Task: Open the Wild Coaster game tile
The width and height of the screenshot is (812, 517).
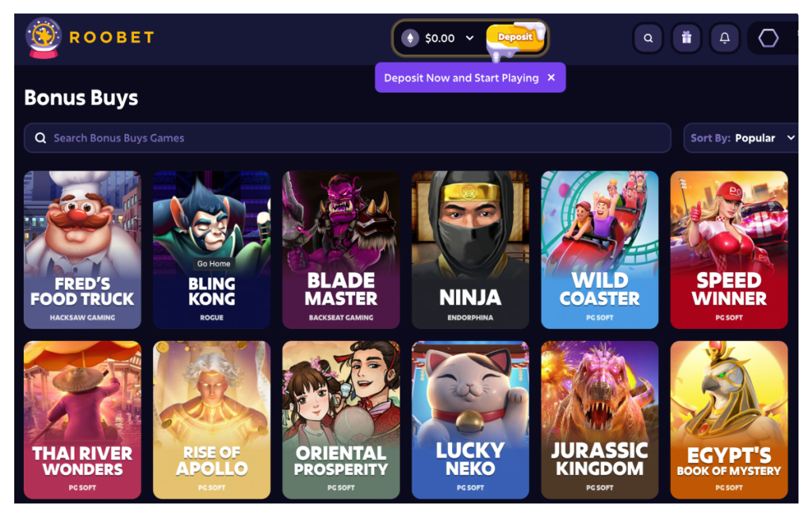Action: [x=599, y=250]
